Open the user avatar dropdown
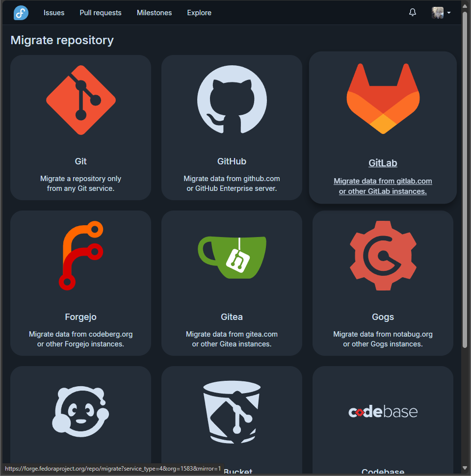 (437, 12)
